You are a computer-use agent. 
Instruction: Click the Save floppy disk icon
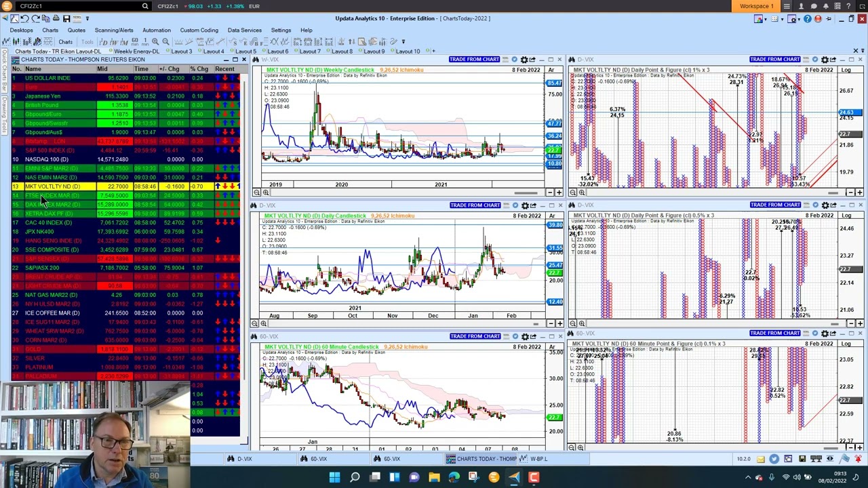66,18
